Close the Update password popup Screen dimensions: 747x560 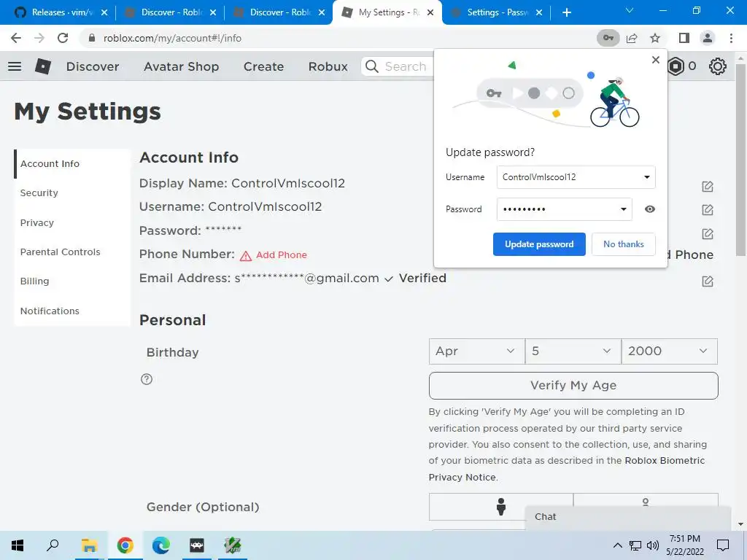656,60
